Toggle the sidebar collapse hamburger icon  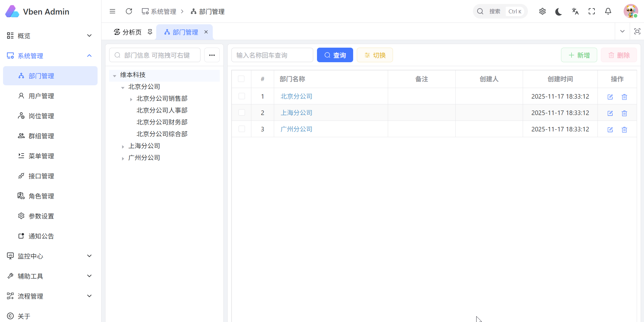(112, 12)
